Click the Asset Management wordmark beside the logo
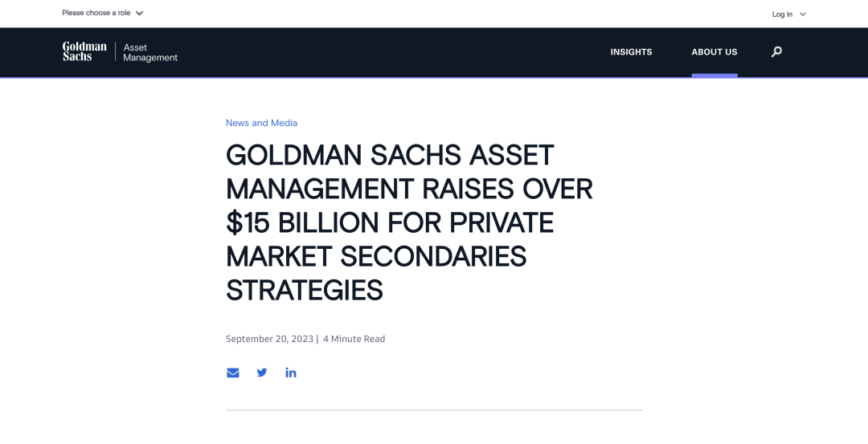The width and height of the screenshot is (868, 444). (150, 52)
